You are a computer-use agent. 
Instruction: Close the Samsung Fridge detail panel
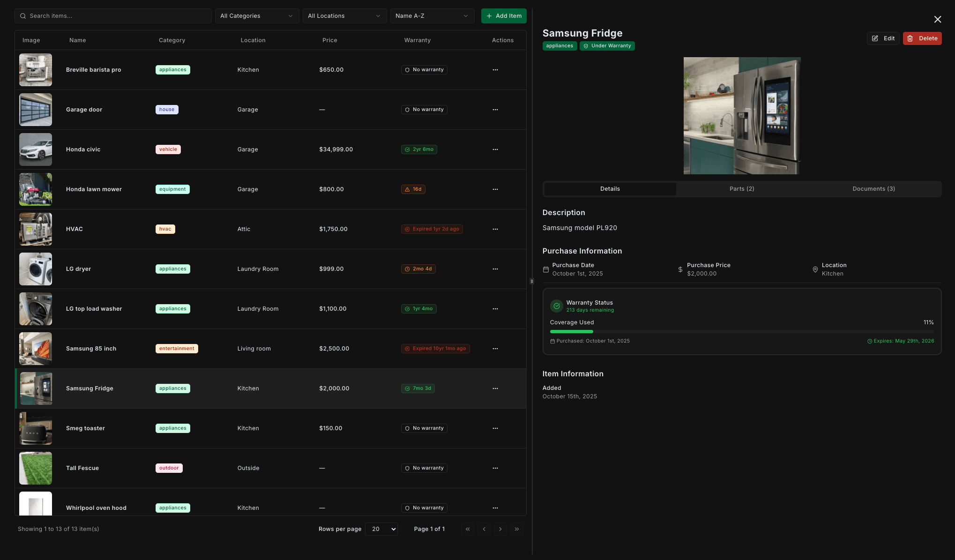tap(938, 19)
